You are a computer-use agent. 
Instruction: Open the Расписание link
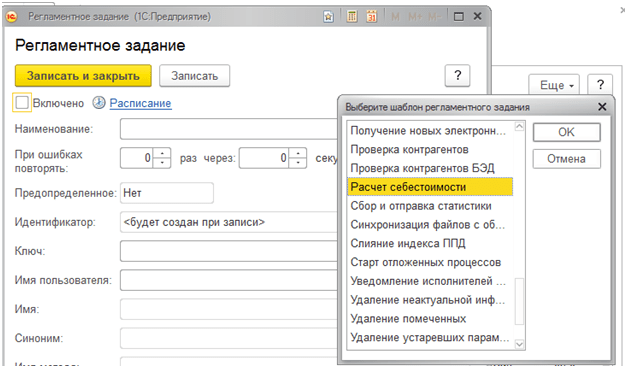140,103
